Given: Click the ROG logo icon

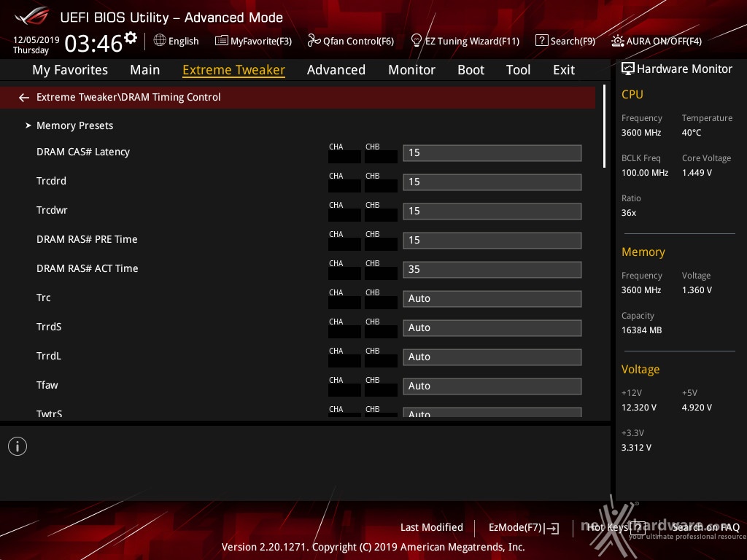Looking at the screenshot, I should pos(31,17).
